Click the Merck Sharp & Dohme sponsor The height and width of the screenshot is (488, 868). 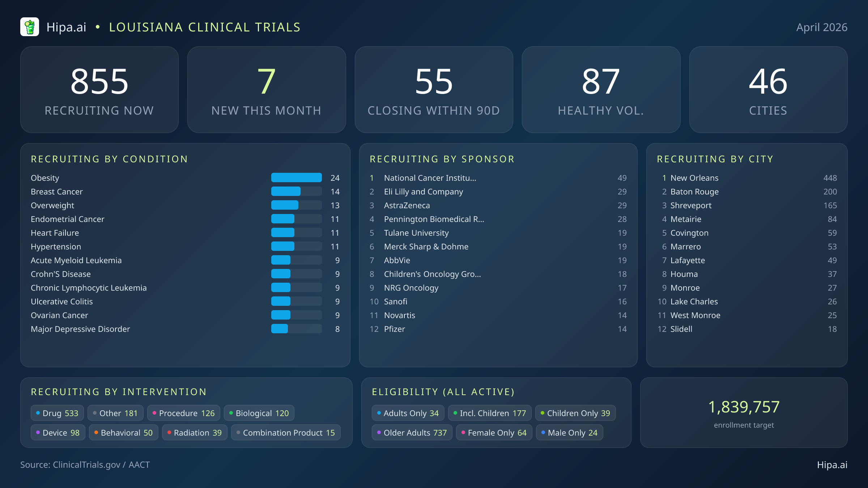[x=498, y=247]
